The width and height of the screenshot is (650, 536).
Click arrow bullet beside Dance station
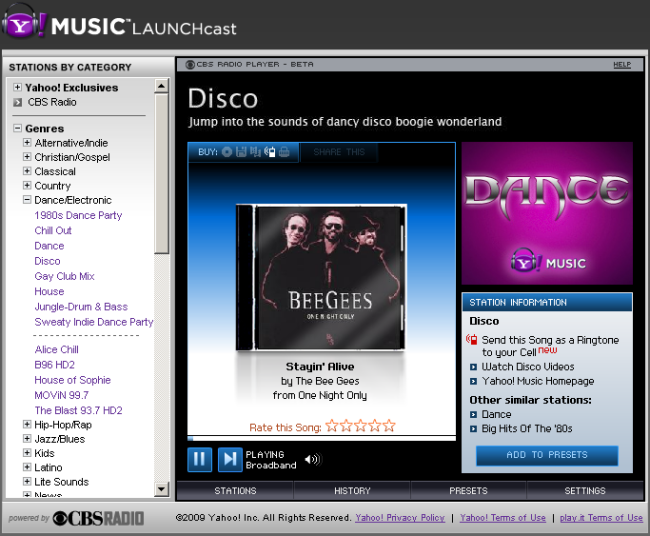[473, 415]
